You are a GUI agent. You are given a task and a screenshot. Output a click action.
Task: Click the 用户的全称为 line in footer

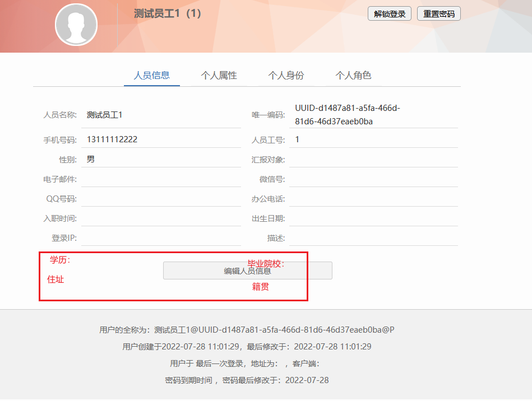[247, 330]
